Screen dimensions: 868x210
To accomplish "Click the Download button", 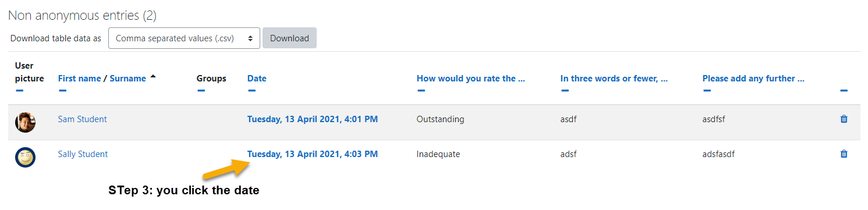I will [x=289, y=38].
